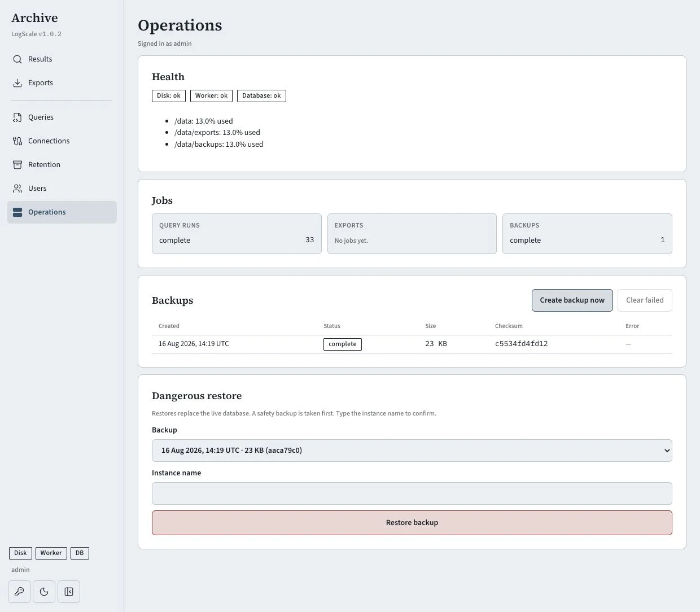The height and width of the screenshot is (612, 700).
Task: Click the sidebar Worker status badge
Action: [x=51, y=553]
